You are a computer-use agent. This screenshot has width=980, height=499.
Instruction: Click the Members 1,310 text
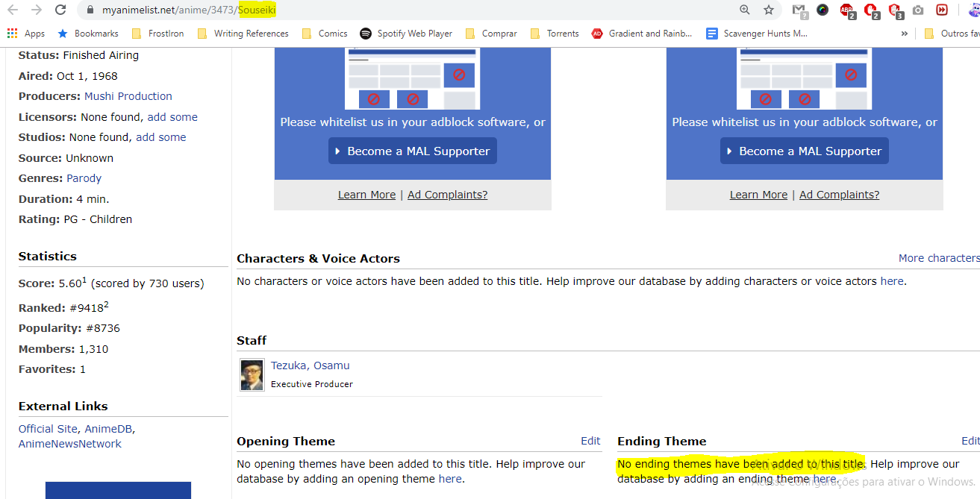click(63, 349)
